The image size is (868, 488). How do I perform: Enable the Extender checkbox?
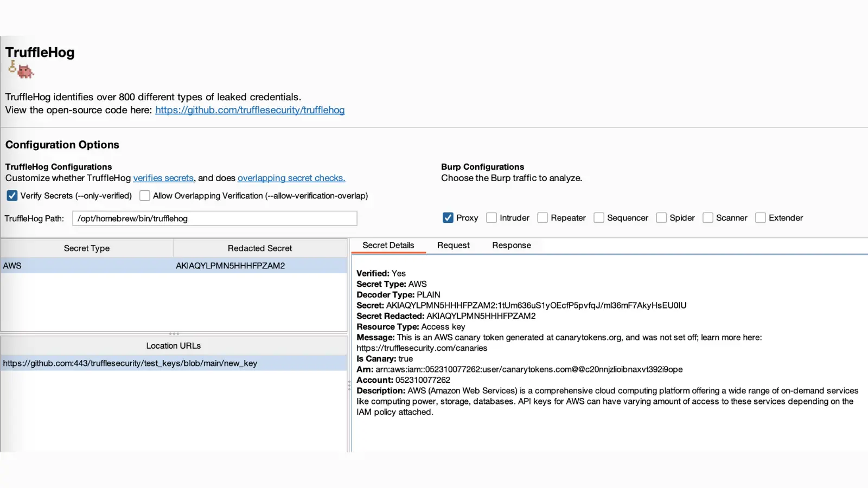click(761, 218)
